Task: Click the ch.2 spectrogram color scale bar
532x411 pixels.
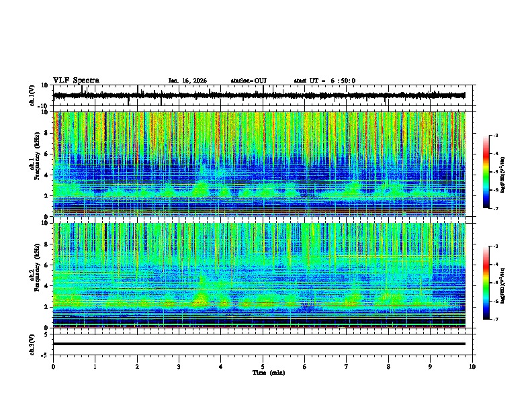Action: click(486, 283)
